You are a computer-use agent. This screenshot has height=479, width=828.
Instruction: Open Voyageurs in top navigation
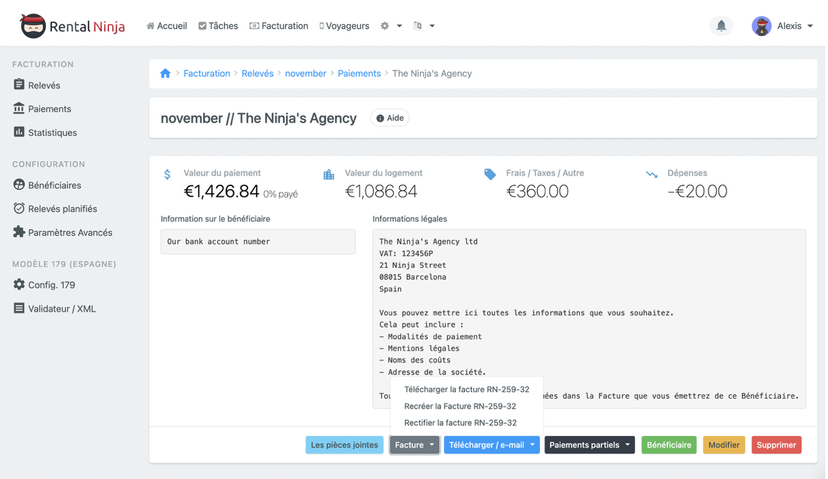coord(344,26)
